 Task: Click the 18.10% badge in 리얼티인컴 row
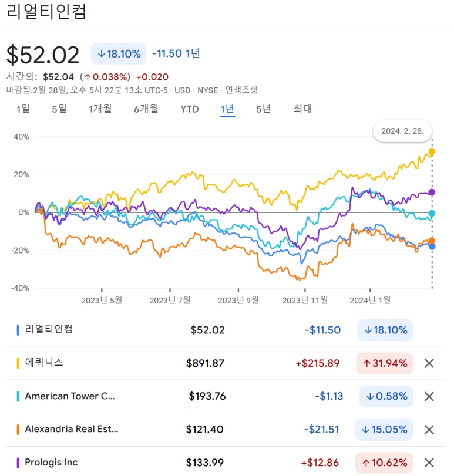coord(385,330)
